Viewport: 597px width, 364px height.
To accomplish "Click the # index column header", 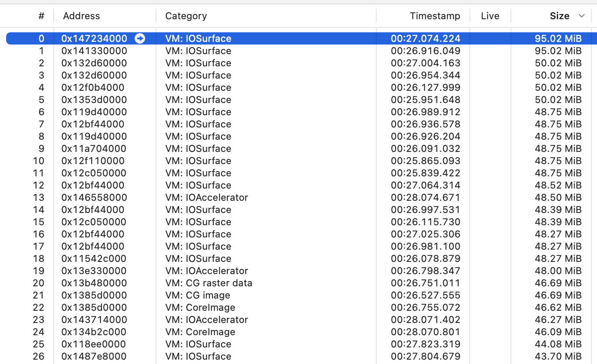I will (x=41, y=16).
